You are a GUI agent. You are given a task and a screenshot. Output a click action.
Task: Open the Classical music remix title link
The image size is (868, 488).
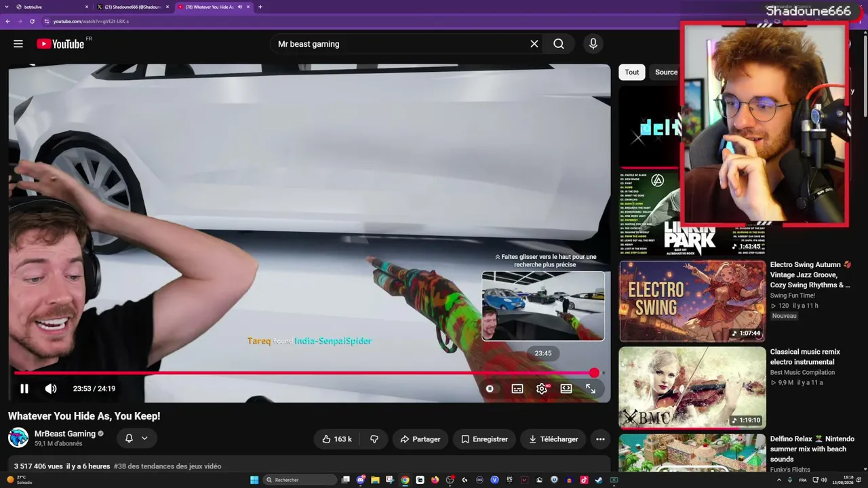(805, 357)
